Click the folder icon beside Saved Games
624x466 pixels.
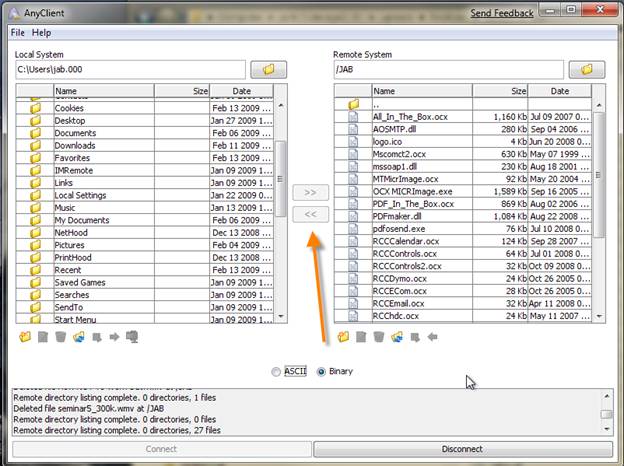pos(35,283)
